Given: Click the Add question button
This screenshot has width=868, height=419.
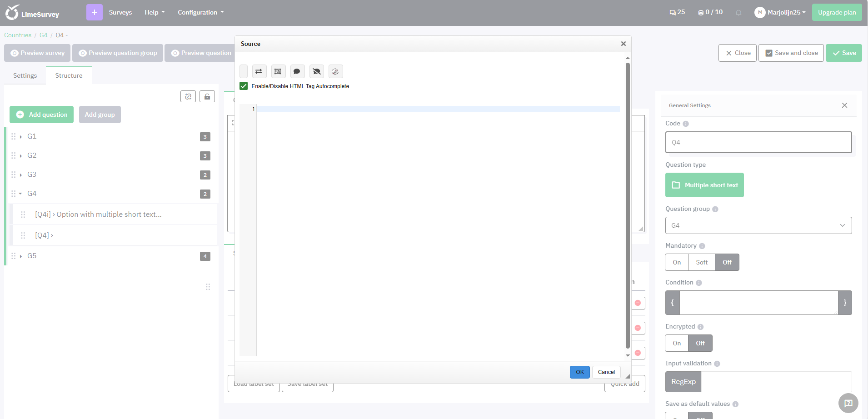Looking at the screenshot, I should tap(42, 115).
